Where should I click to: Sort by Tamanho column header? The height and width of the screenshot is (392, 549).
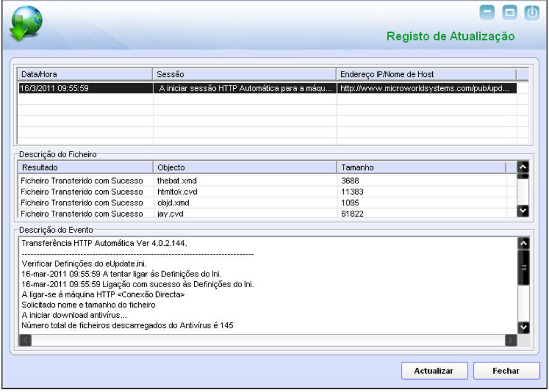pos(421,167)
